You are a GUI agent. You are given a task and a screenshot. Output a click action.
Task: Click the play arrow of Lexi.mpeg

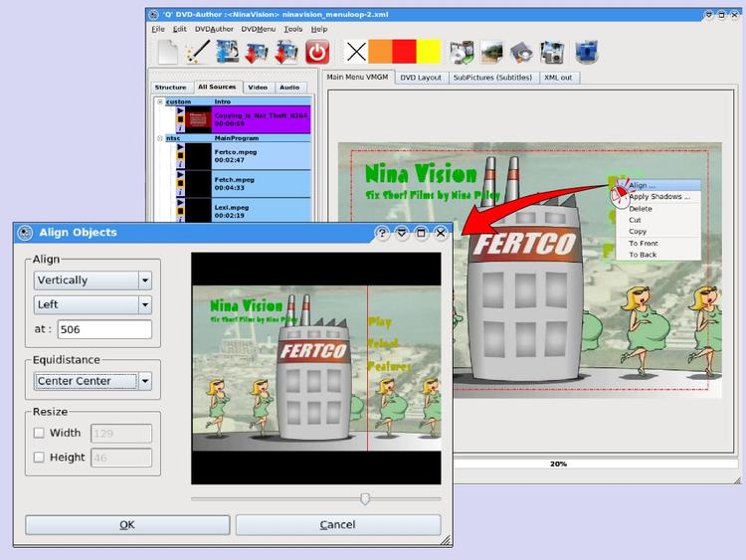tap(180, 202)
